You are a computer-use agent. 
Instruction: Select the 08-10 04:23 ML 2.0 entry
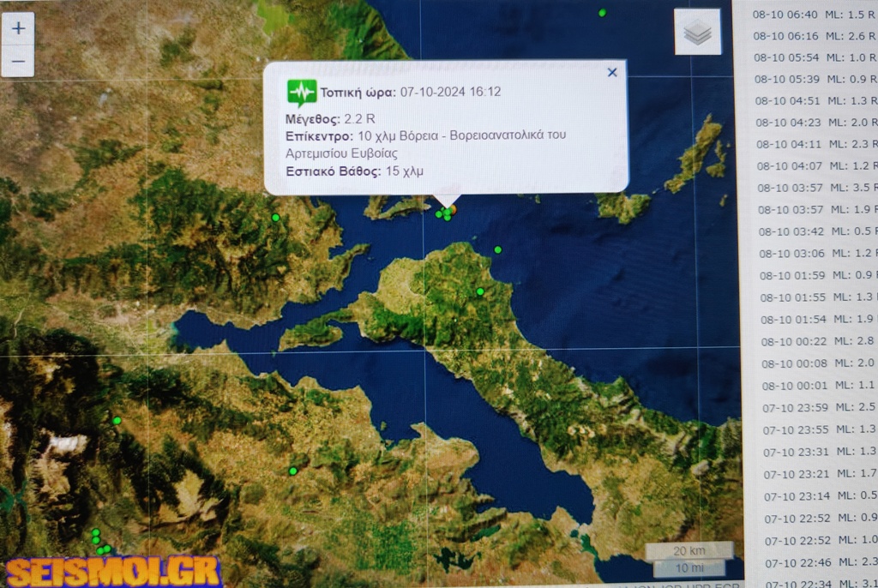[815, 123]
